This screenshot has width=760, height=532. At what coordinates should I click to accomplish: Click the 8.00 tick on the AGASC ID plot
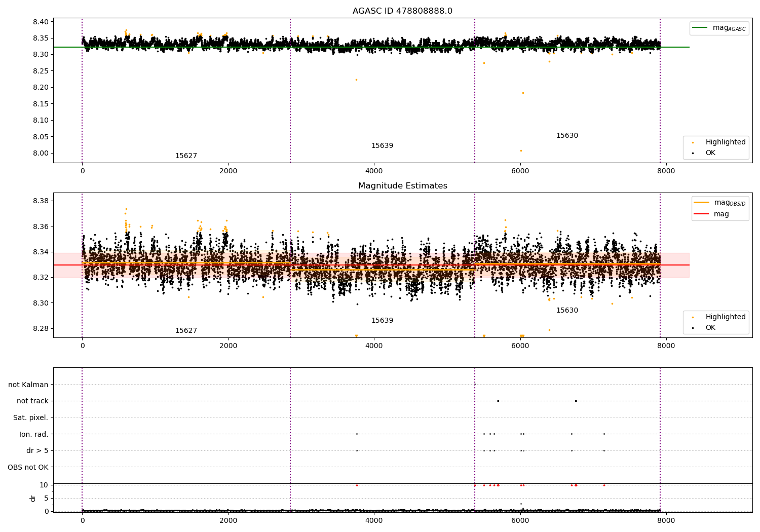pyautogui.click(x=41, y=154)
